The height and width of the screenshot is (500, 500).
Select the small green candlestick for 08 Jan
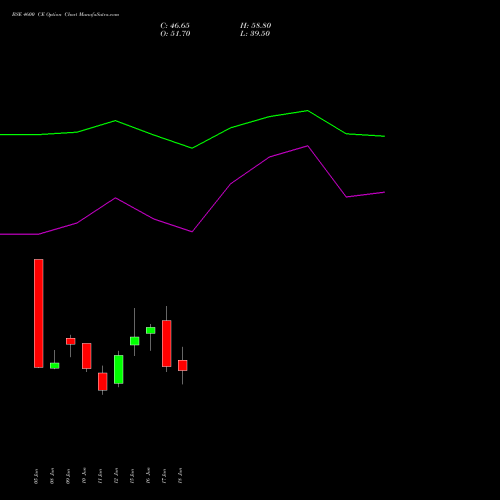[x=55, y=365]
